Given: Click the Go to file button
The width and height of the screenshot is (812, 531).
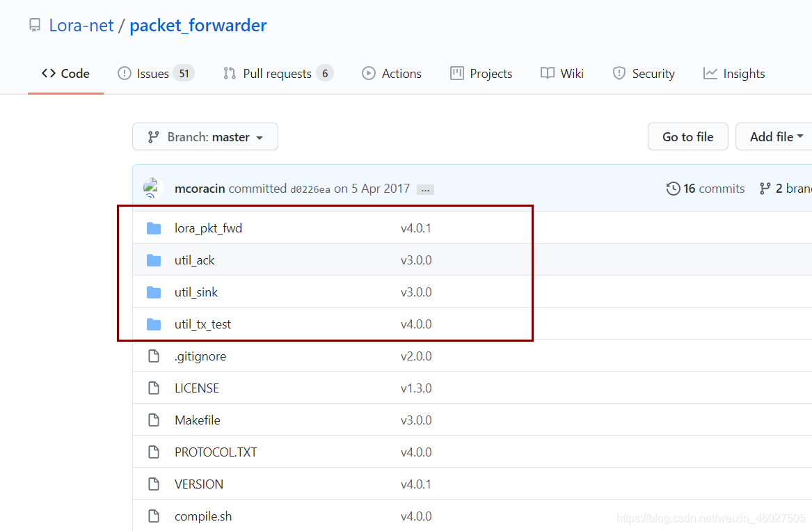Looking at the screenshot, I should click(687, 137).
